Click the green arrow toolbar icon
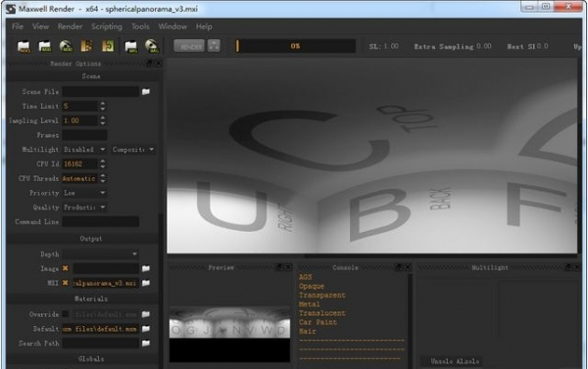This screenshot has width=588, height=369. (108, 46)
